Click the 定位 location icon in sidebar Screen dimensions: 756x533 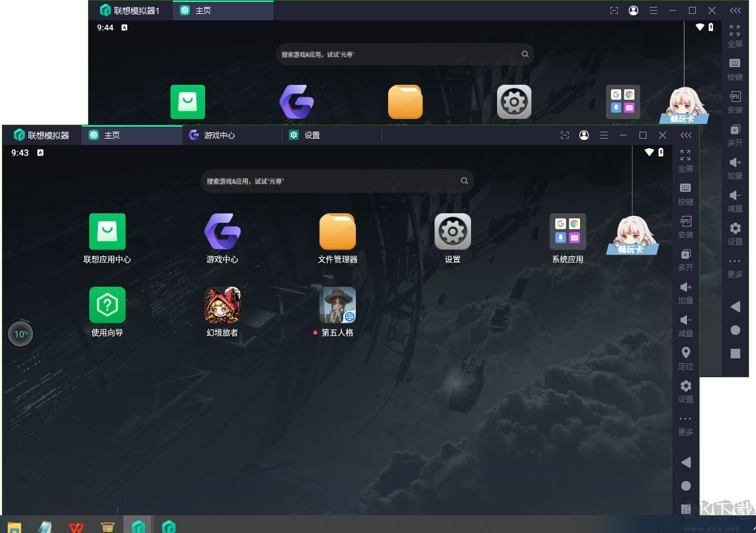[686, 357]
